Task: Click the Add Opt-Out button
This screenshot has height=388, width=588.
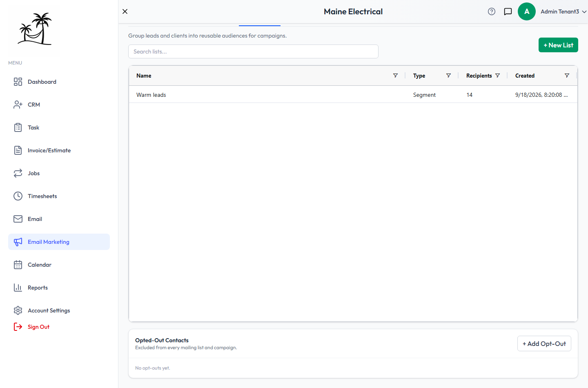Action: [x=544, y=343]
